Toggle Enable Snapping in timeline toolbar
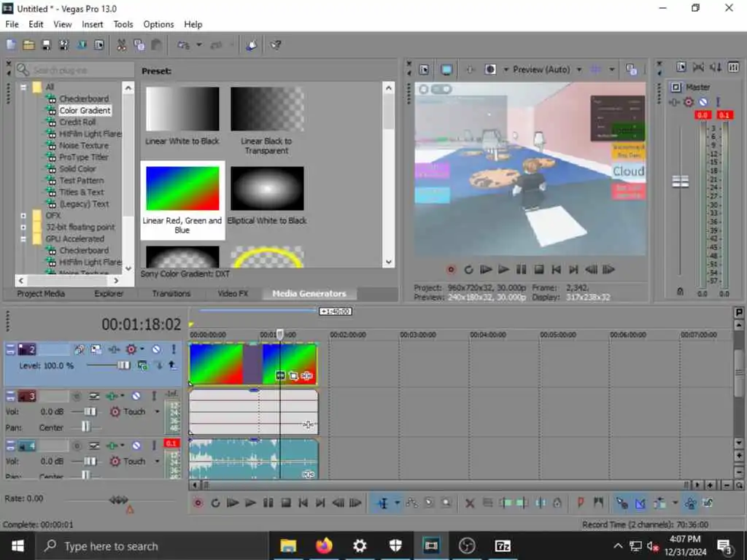 [622, 503]
